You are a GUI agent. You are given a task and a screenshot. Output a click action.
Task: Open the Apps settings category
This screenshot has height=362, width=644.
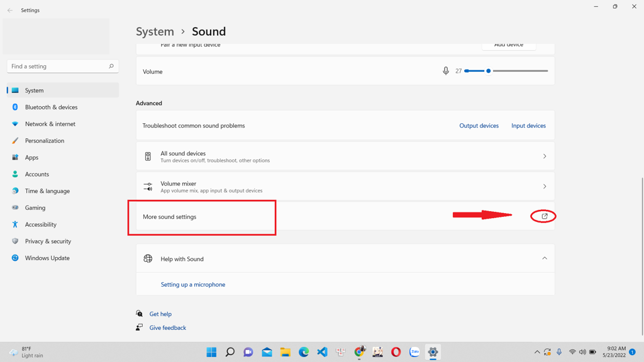click(63, 158)
